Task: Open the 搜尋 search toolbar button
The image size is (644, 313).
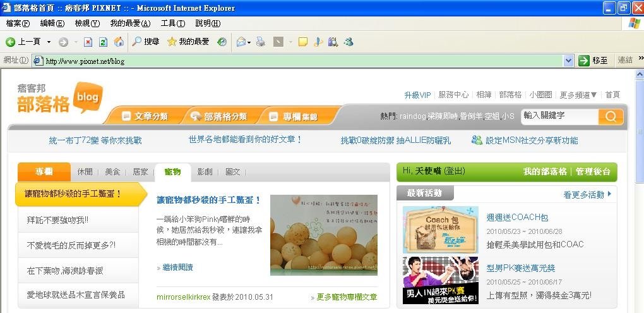Action: 146,42
